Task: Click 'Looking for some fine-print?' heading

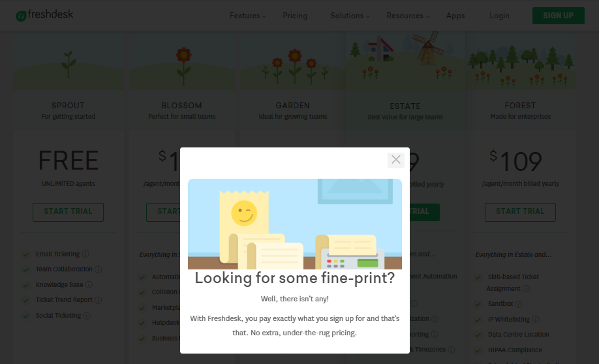Action: coord(294,278)
